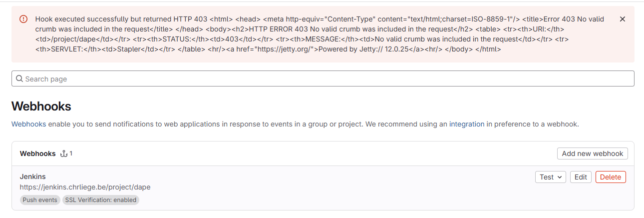This screenshot has width=644, height=218.
Task: Click the chevron arrow on Test button
Action: [560, 177]
